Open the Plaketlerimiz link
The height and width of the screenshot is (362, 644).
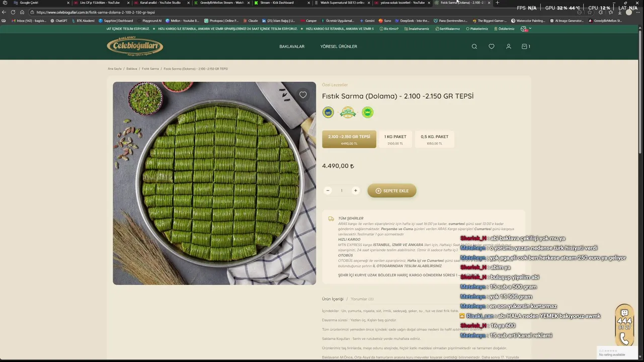[477, 29]
